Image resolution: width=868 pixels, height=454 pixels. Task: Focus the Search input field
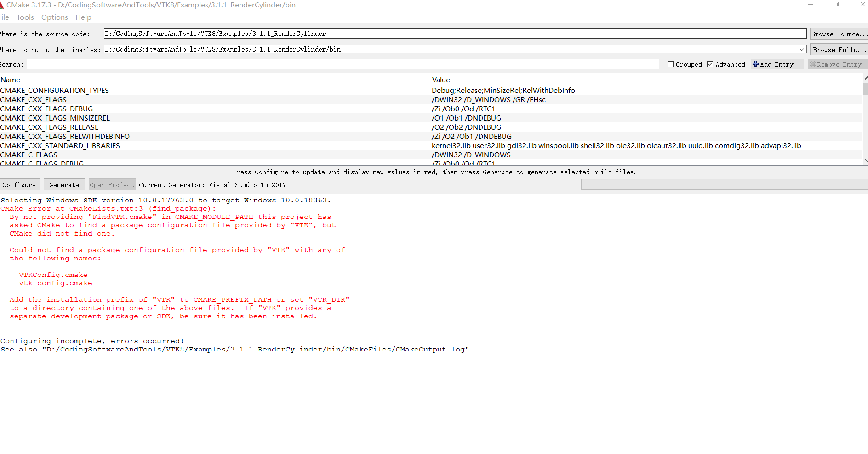(343, 64)
